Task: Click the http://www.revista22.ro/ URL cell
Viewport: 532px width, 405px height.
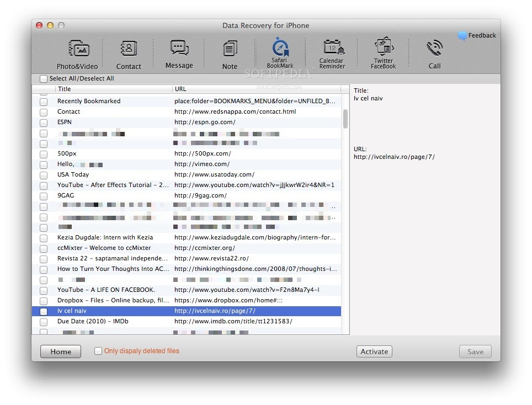Action: (x=212, y=258)
